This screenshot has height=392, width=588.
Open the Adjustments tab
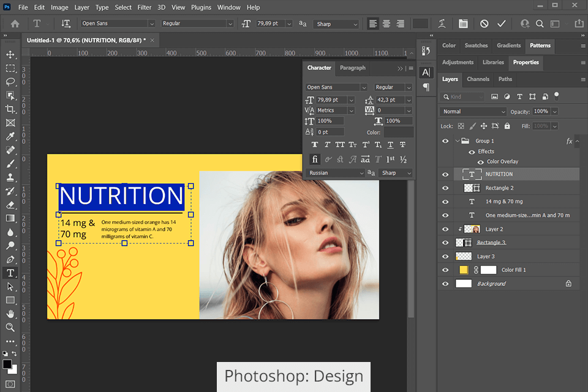458,62
